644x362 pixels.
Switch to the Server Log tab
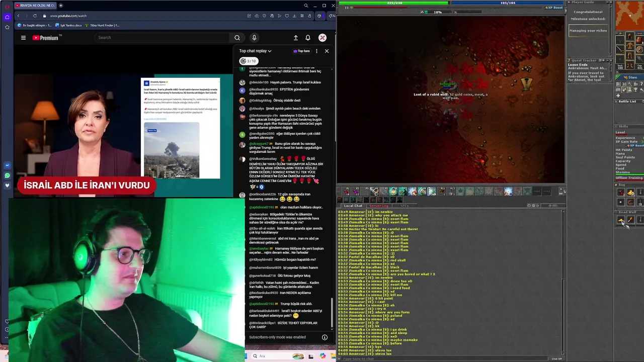pos(378,206)
